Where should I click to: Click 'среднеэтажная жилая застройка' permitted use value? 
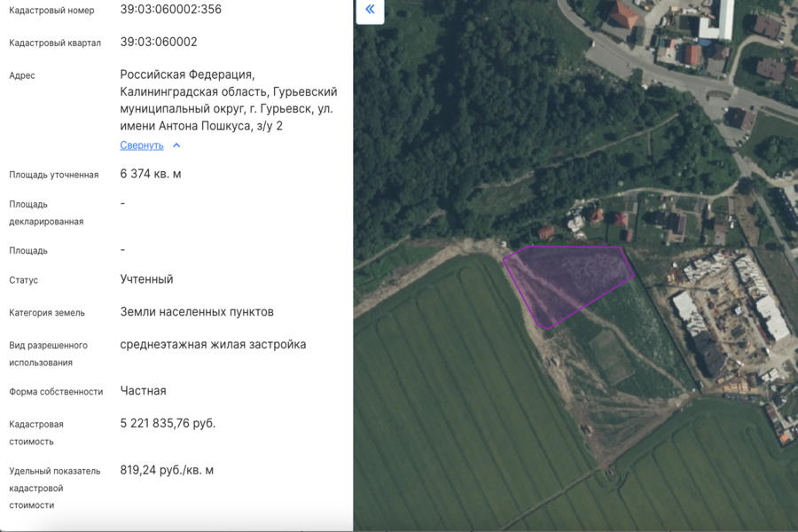(213, 344)
